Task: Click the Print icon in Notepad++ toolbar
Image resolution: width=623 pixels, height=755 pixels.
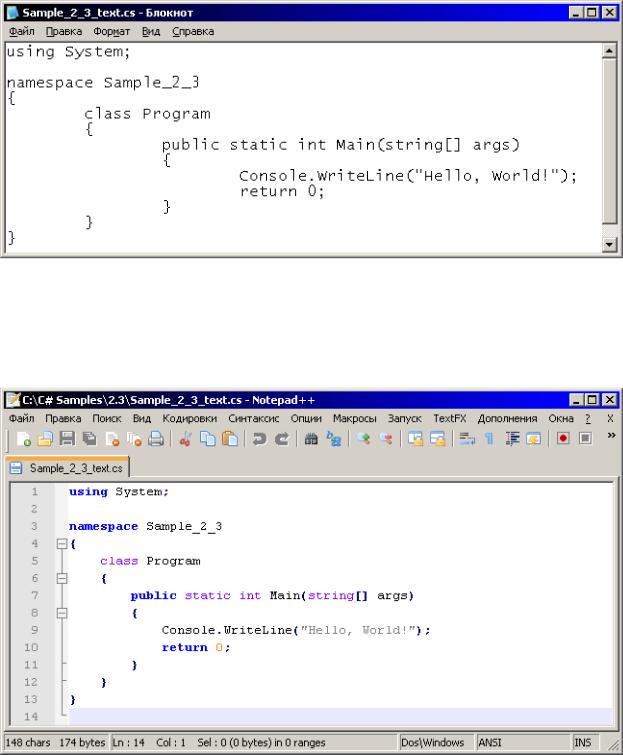Action: (156, 439)
